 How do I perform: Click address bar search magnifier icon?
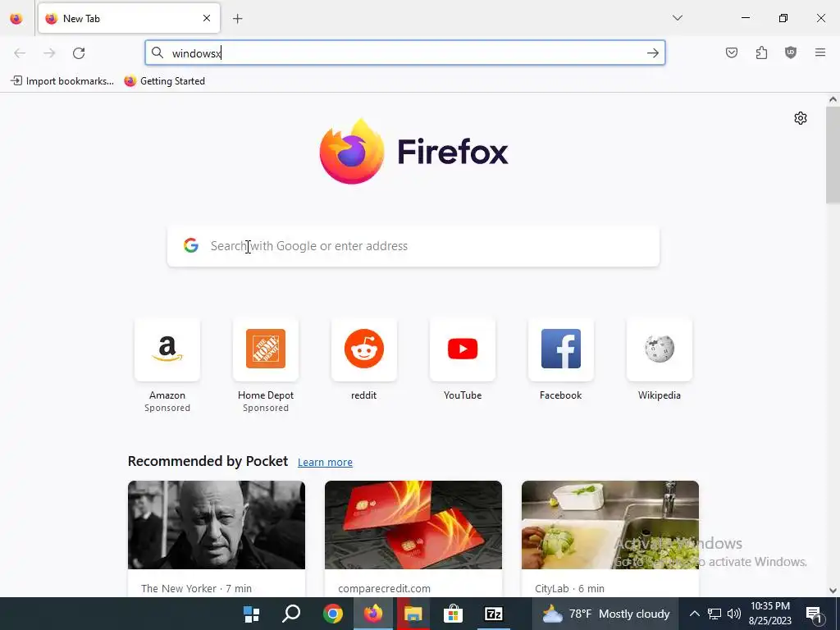pos(157,52)
